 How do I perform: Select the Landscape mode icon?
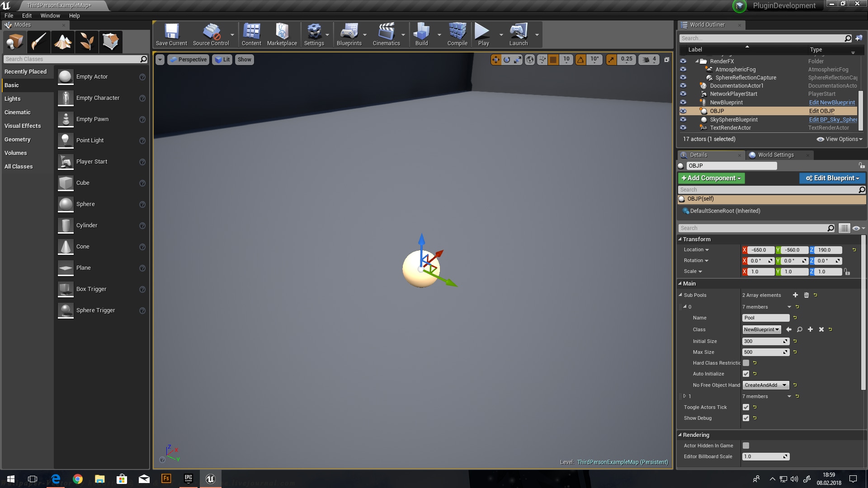click(x=63, y=42)
